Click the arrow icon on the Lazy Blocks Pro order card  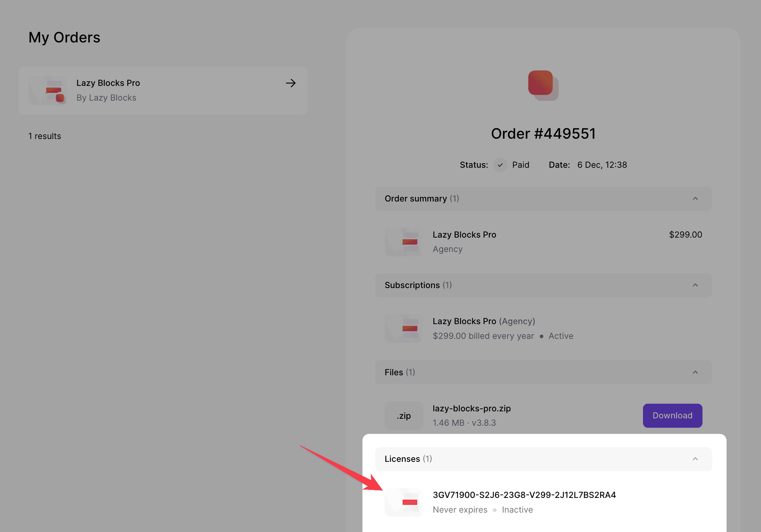pos(291,83)
